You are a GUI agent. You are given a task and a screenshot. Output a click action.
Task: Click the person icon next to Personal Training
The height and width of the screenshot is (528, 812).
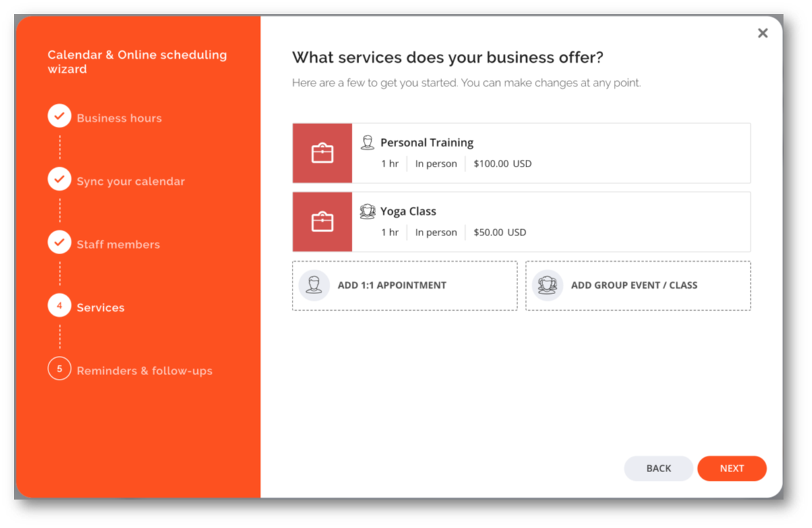[368, 142]
